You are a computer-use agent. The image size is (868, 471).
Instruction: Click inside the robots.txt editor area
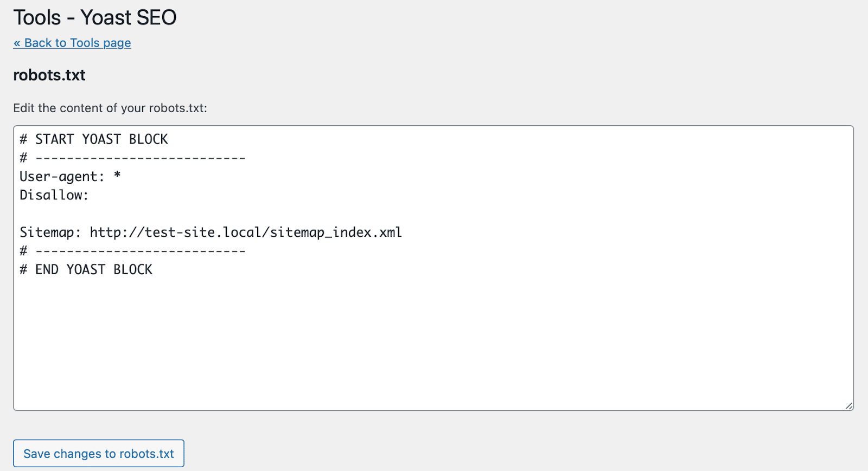(x=380, y=325)
